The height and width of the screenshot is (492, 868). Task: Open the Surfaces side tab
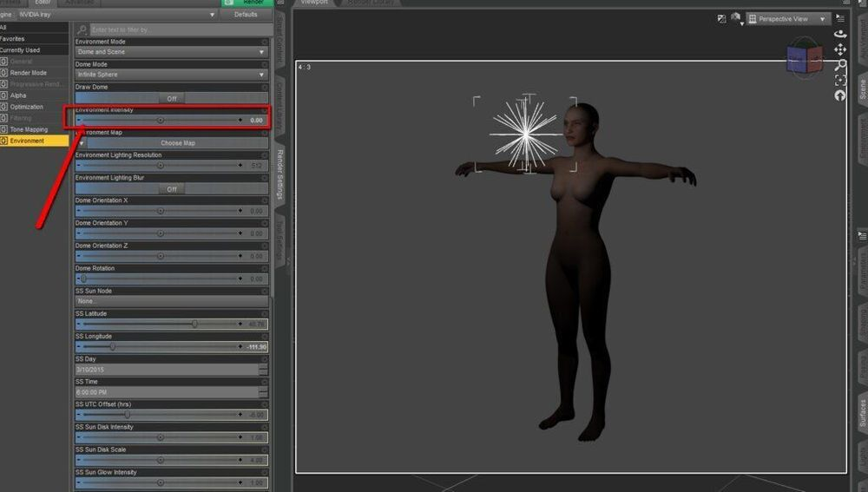[863, 413]
